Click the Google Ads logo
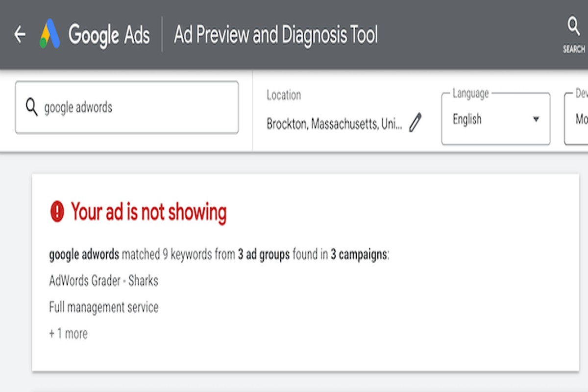The width and height of the screenshot is (588, 392). pos(49,34)
